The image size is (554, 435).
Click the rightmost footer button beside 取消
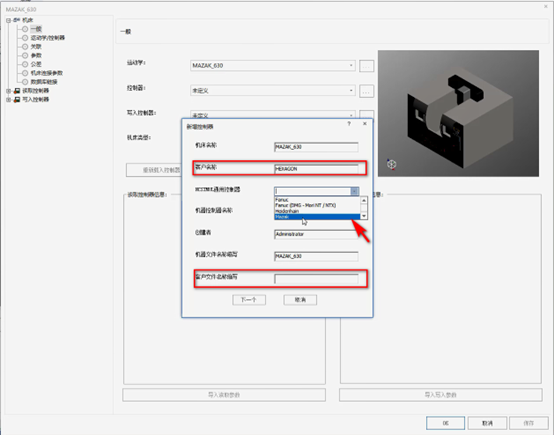529,423
